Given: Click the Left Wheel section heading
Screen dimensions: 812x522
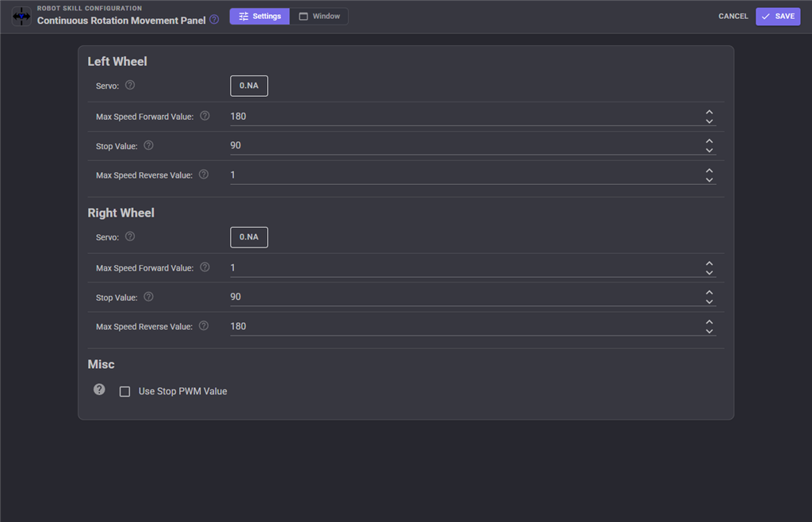Looking at the screenshot, I should coord(117,61).
